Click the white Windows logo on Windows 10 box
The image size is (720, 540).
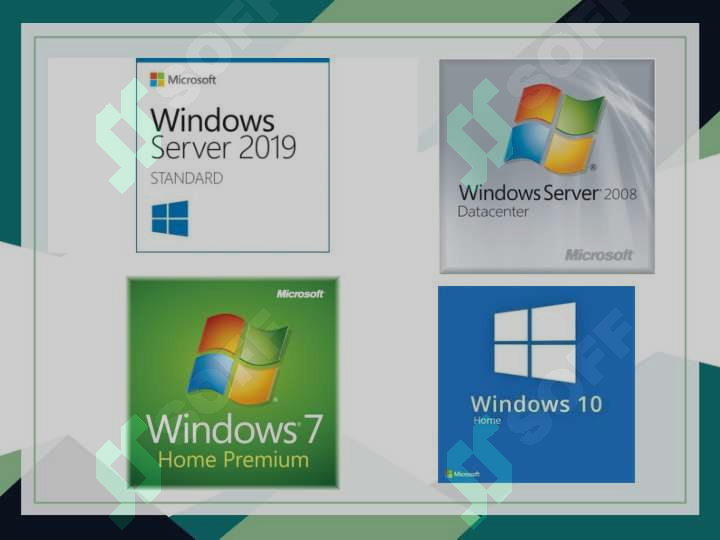pyautogui.click(x=535, y=343)
